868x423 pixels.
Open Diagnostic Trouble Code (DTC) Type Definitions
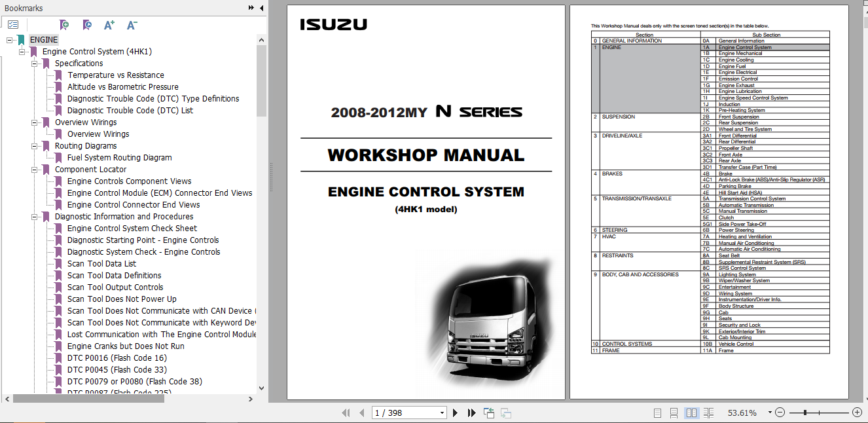coord(153,99)
